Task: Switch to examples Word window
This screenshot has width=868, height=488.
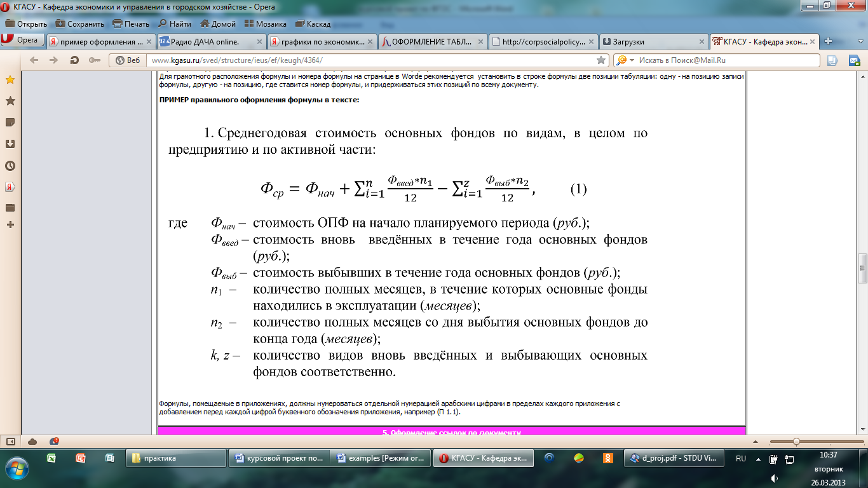Action: 382,458
